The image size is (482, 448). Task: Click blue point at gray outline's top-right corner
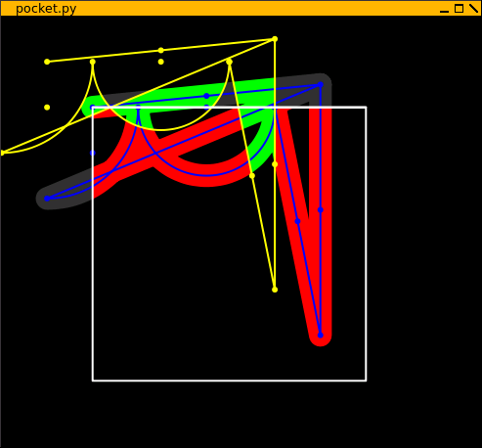[x=321, y=85]
